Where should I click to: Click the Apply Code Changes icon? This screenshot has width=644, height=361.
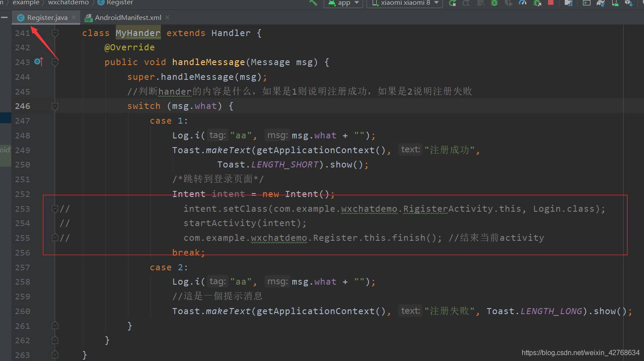pyautogui.click(x=481, y=3)
